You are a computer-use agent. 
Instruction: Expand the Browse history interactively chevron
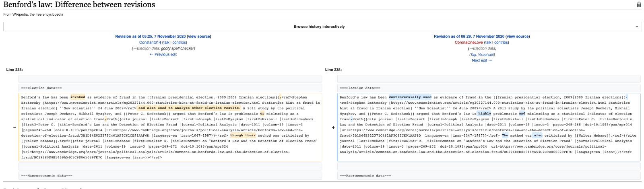[x=636, y=27]
